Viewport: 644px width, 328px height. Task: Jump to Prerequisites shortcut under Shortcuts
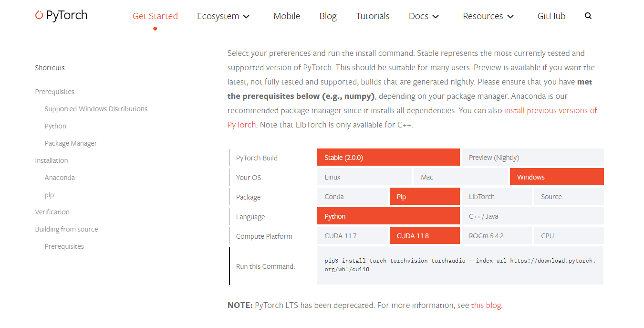pyautogui.click(x=55, y=92)
